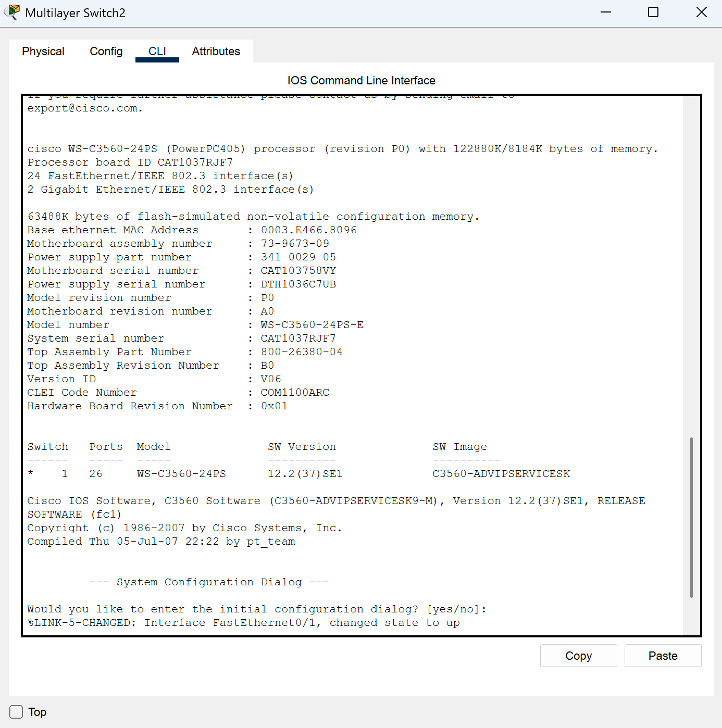Click the MAC address 0003.E466.8096
722x728 pixels.
(x=309, y=230)
